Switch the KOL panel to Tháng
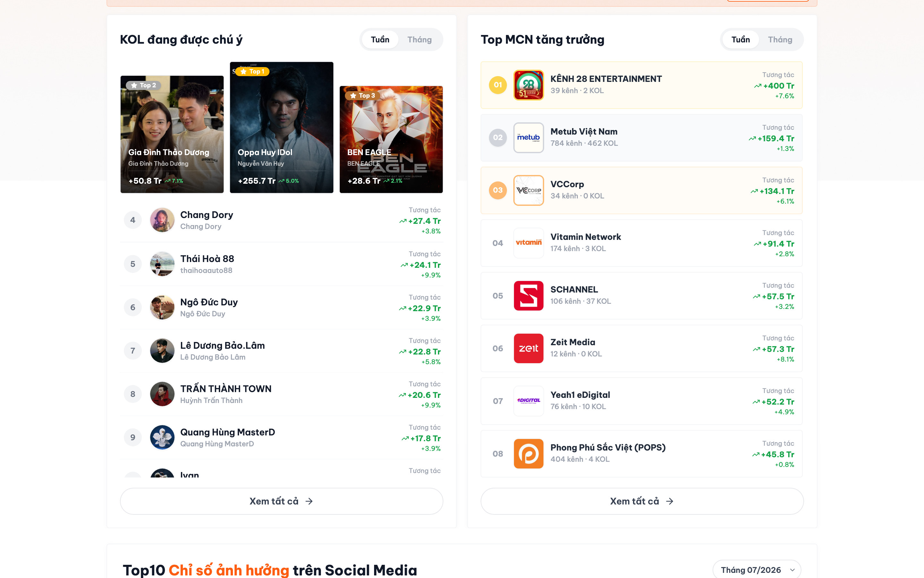Image resolution: width=924 pixels, height=578 pixels. (419, 39)
